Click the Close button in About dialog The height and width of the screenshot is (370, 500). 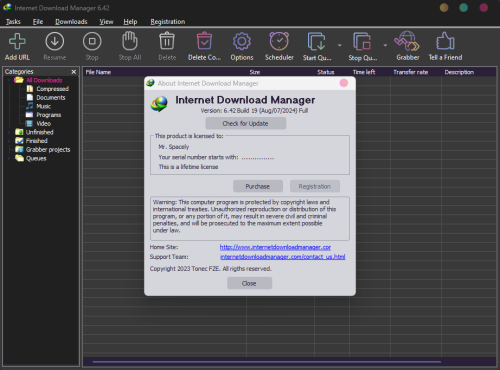[249, 283]
